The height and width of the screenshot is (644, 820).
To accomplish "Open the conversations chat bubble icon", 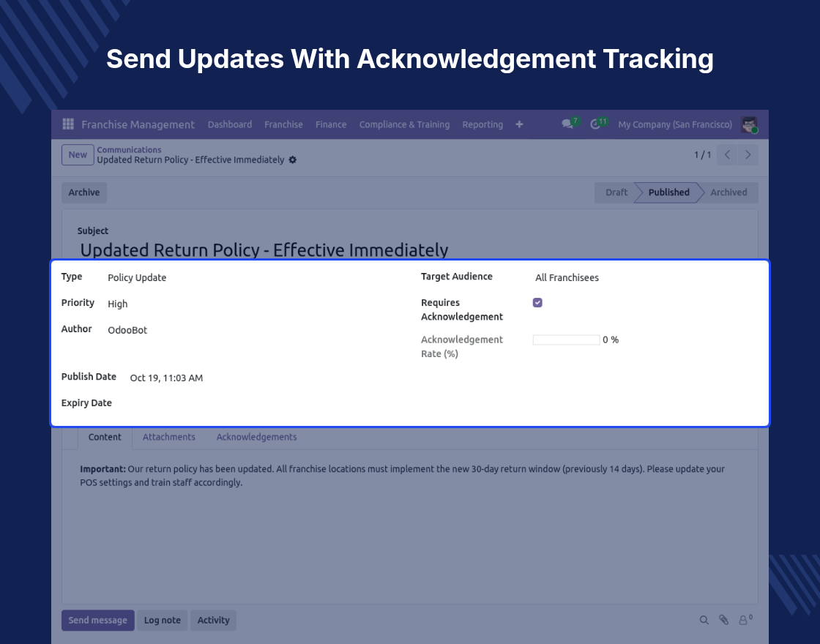I will [567, 124].
